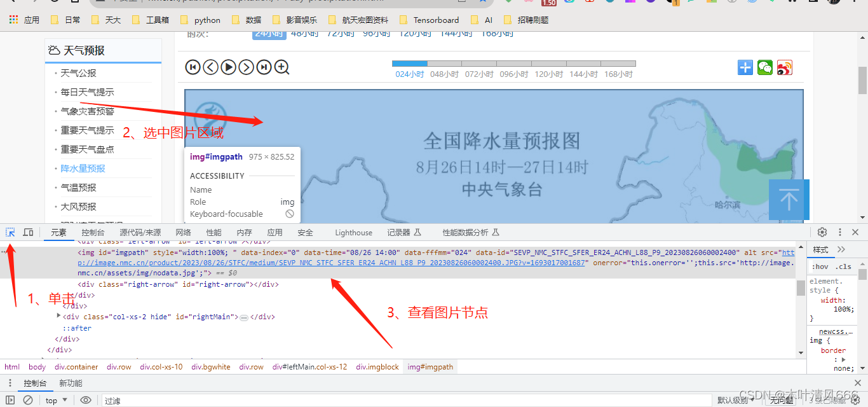Show more styles panel tabs chevron
This screenshot has width=868, height=407.
tap(841, 249)
